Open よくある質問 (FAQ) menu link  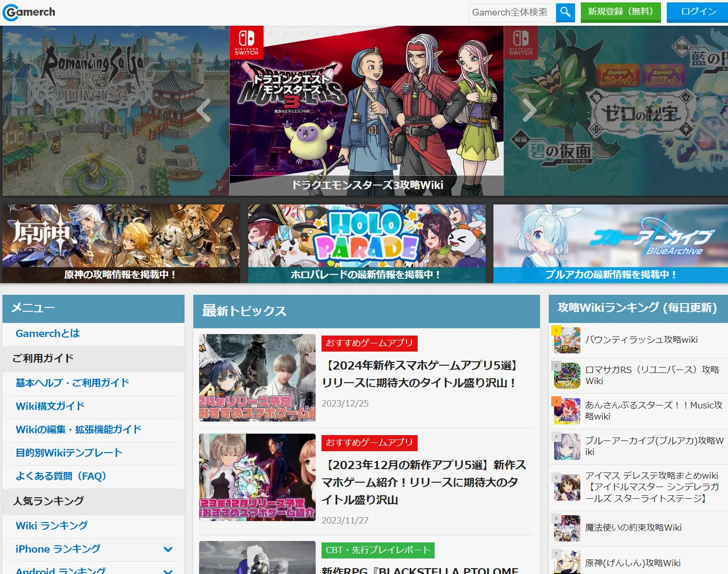(x=61, y=476)
